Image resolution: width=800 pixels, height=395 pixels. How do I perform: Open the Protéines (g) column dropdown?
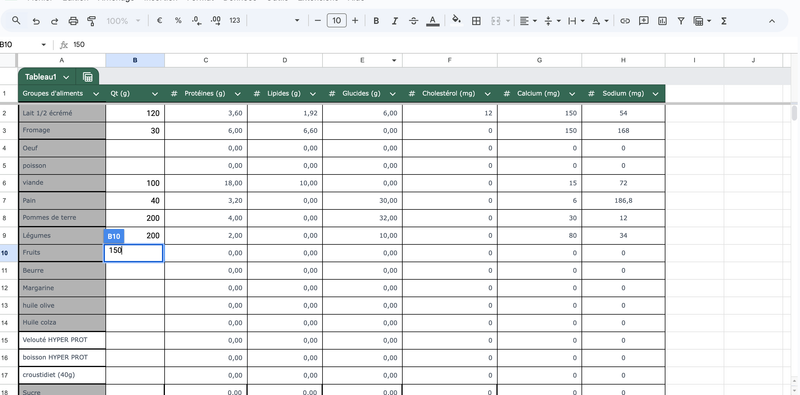point(237,94)
